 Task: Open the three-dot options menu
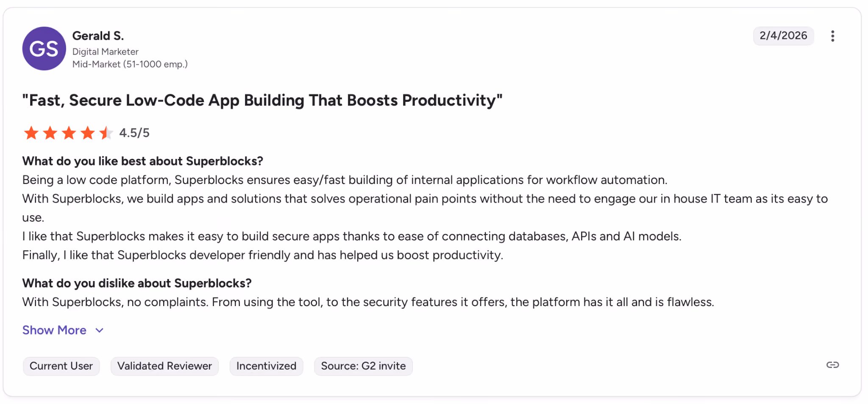[x=832, y=36]
